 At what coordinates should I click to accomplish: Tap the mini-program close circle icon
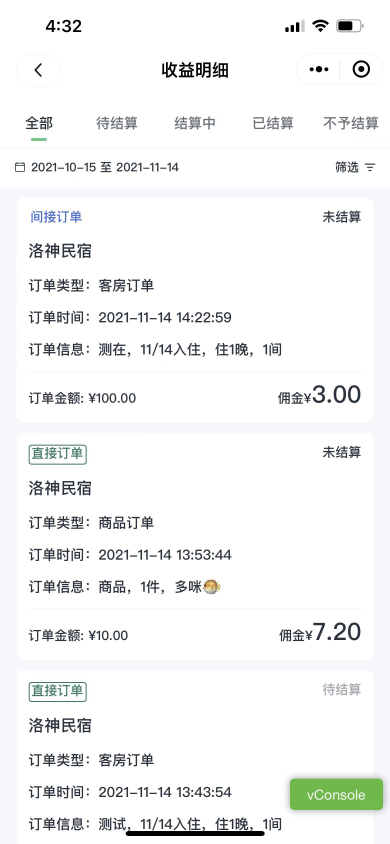[361, 69]
